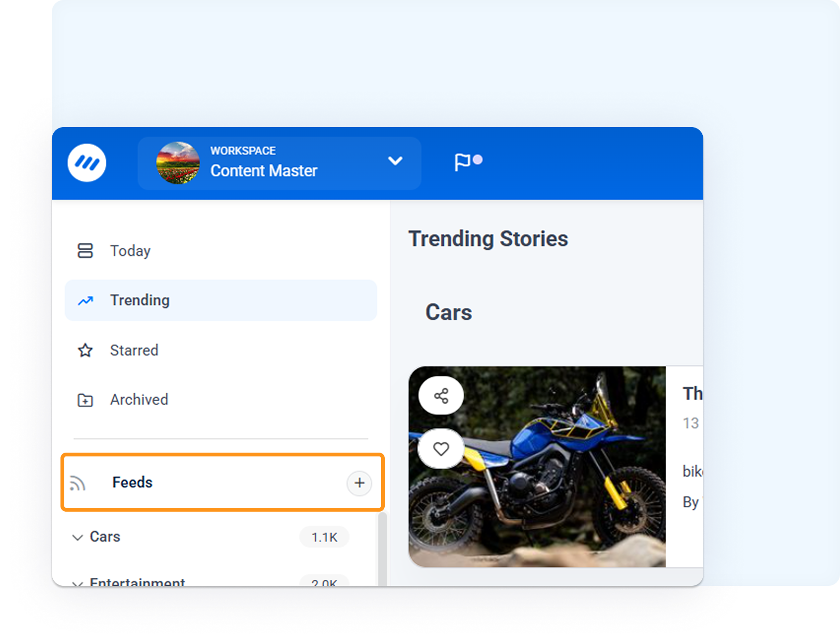Collapse the Cars feed group chevron
840x643 pixels.
point(77,537)
